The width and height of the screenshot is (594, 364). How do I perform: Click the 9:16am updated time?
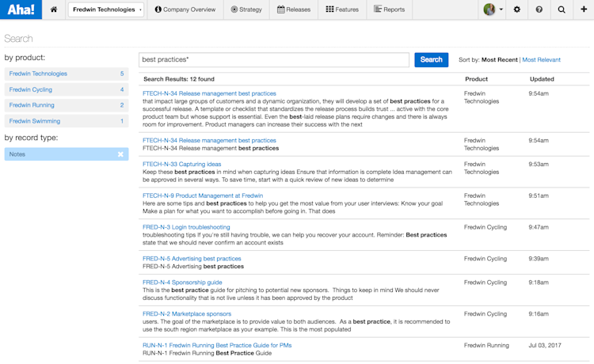point(539,313)
